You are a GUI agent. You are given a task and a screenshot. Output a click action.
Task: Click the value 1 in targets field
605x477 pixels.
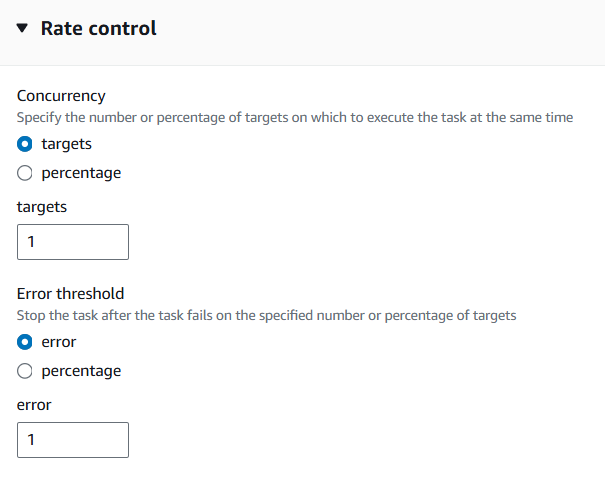33,242
